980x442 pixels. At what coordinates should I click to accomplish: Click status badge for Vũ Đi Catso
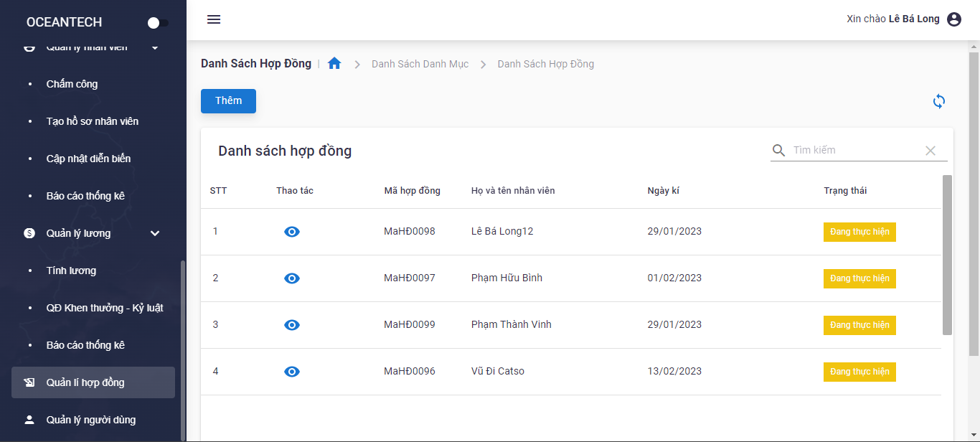859,372
